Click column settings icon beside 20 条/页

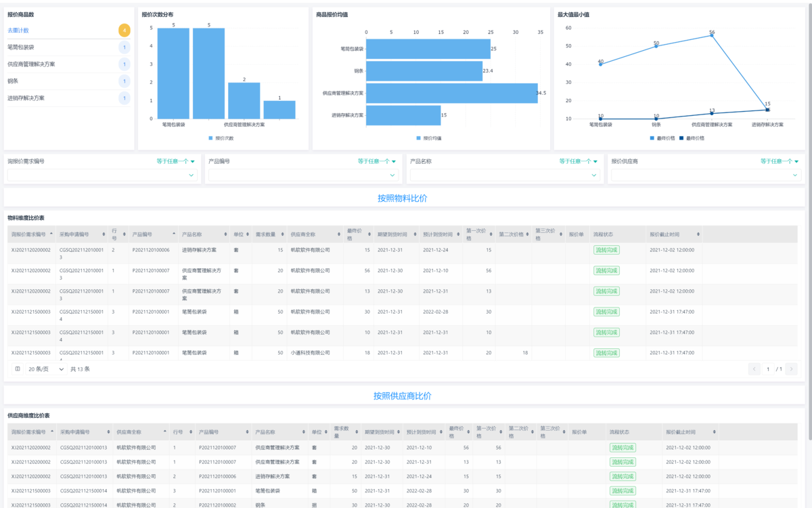(18, 369)
